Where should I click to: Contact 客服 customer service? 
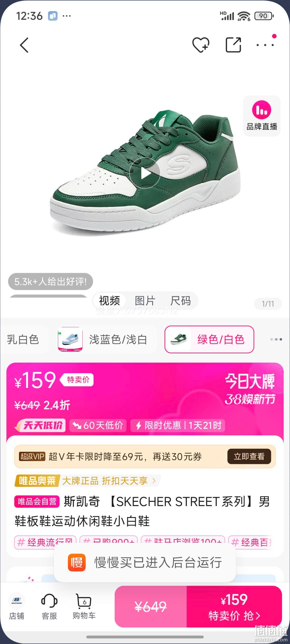[x=49, y=606]
